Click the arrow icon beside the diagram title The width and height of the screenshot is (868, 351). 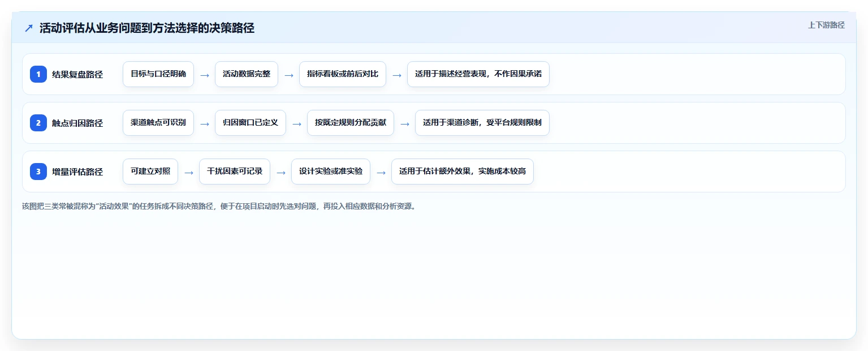pos(29,28)
